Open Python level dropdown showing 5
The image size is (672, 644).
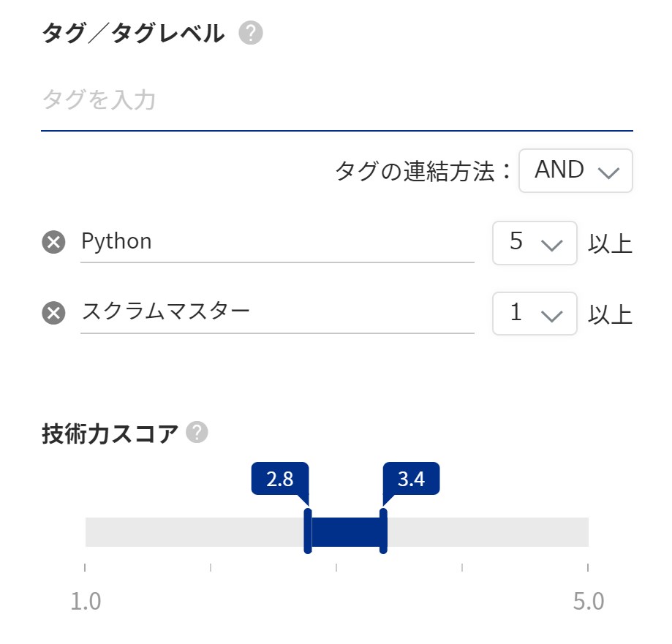point(535,243)
